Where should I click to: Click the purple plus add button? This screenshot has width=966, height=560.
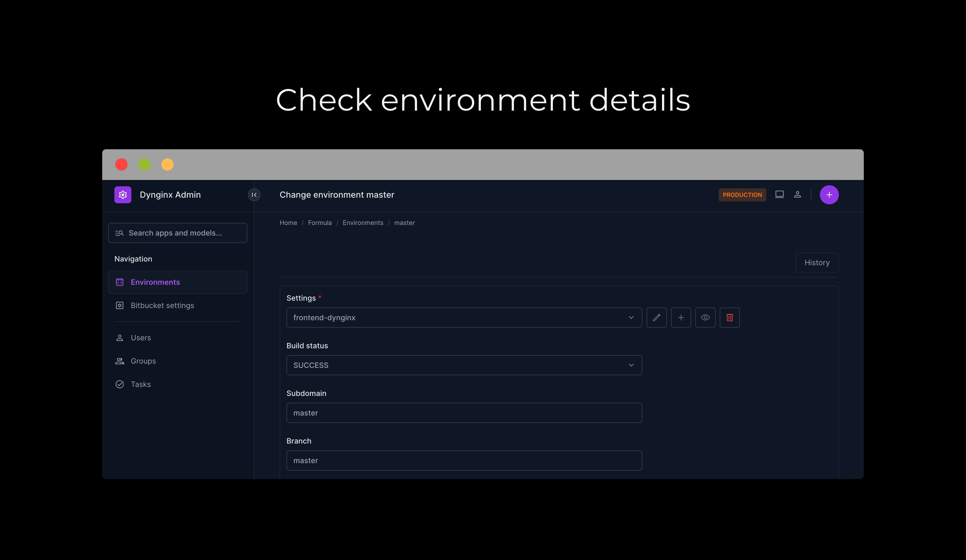pos(829,194)
